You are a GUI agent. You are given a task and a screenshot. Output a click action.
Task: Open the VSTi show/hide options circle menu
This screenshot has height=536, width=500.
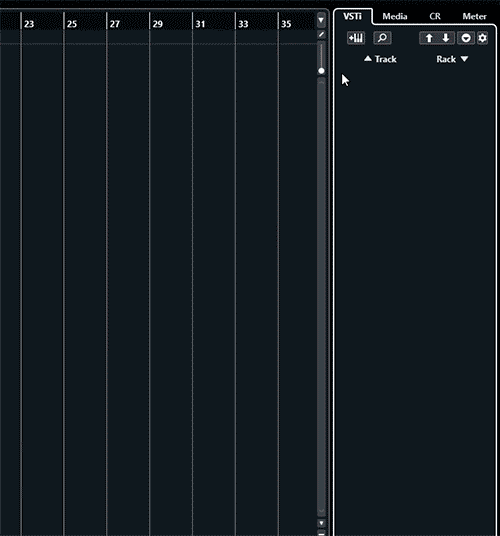pos(466,38)
